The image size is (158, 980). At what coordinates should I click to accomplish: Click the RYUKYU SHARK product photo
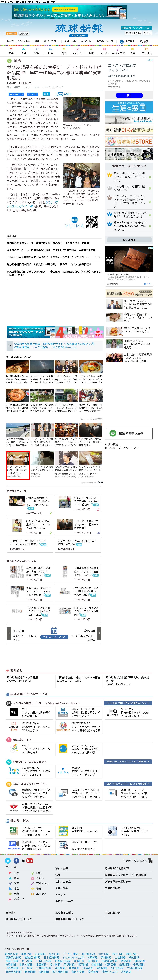[81, 110]
